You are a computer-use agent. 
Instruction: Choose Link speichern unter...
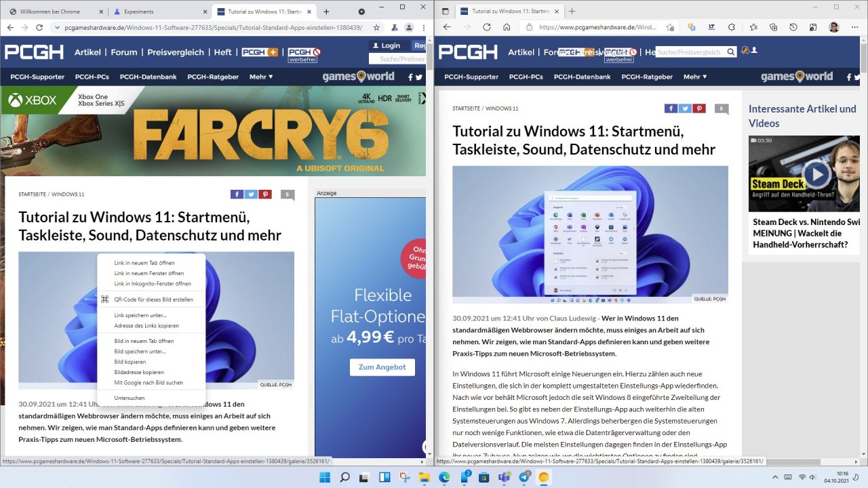coord(151,315)
